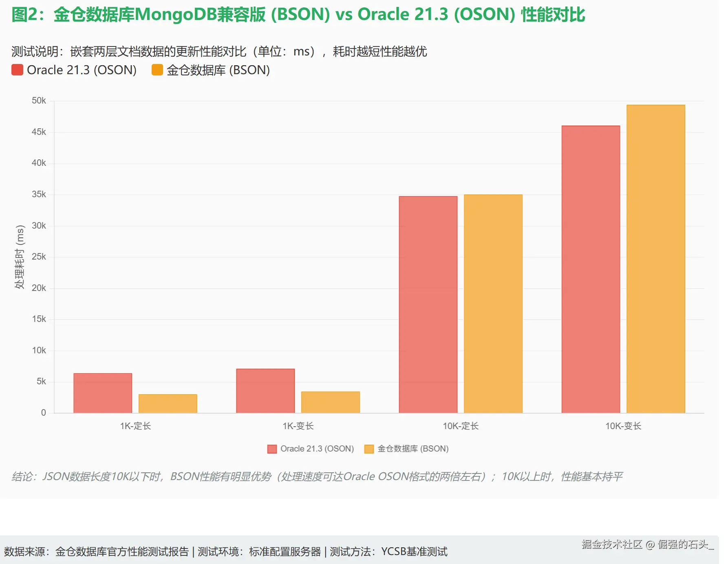Click the 15k y-axis tick label
The height and width of the screenshot is (564, 728).
pos(39,319)
